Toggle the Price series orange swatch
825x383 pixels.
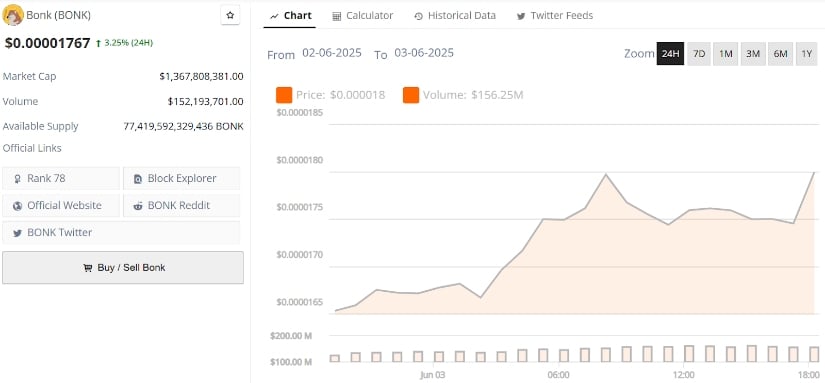[x=284, y=95]
